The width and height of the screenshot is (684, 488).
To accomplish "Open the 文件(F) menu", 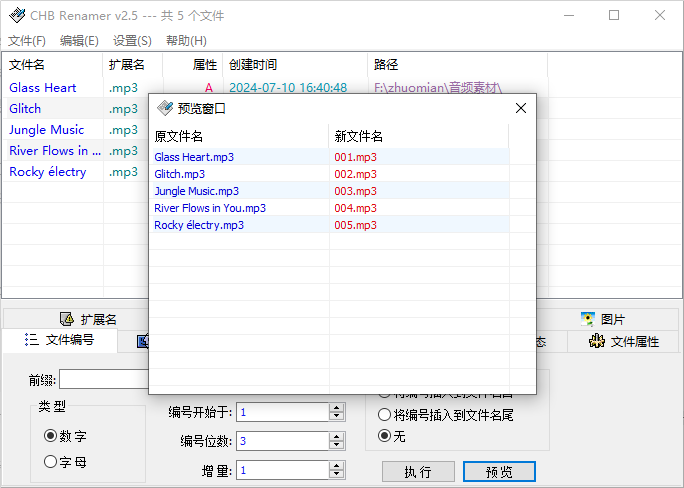I will [x=27, y=41].
